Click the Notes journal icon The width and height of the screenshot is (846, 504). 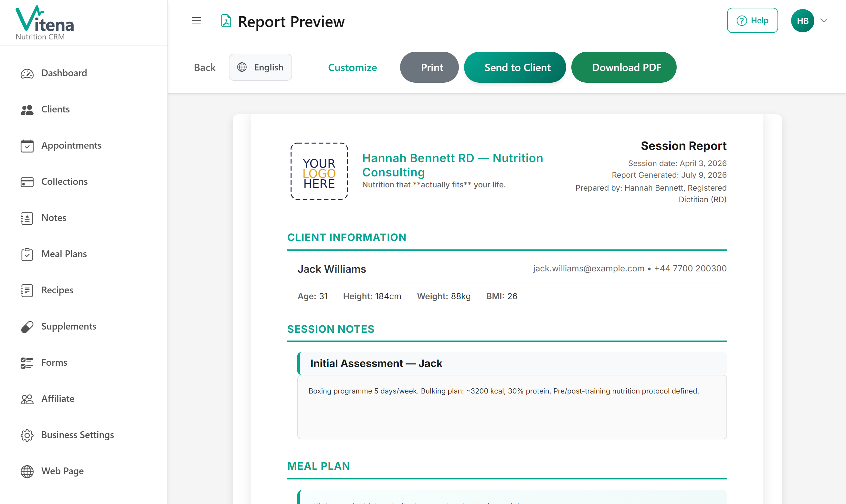pyautogui.click(x=27, y=218)
